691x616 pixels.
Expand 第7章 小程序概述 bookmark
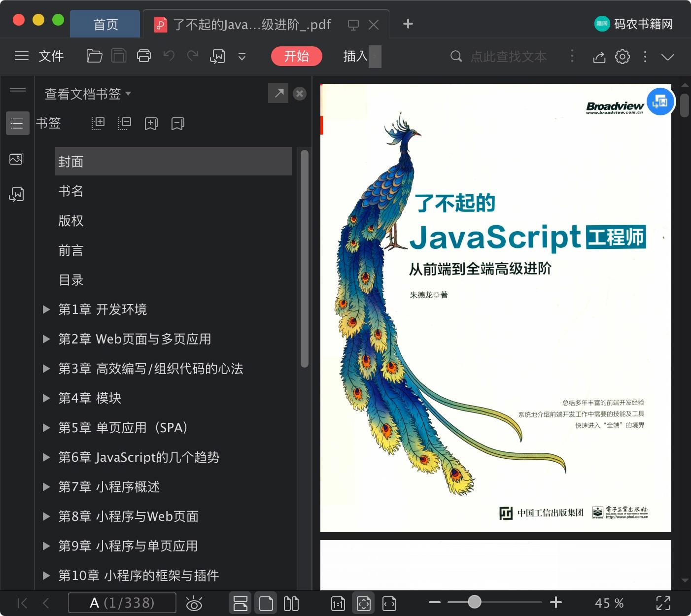click(46, 487)
